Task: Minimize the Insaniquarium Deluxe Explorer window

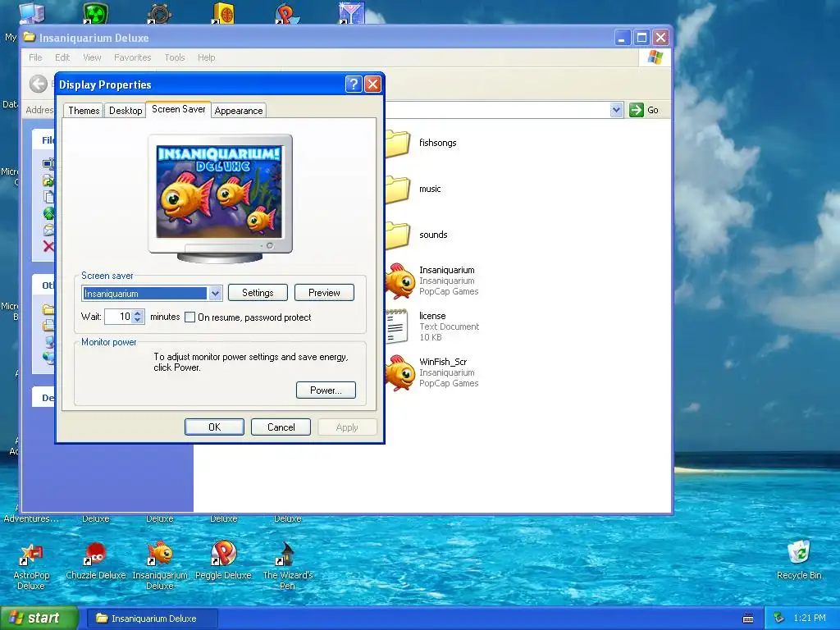Action: point(622,38)
